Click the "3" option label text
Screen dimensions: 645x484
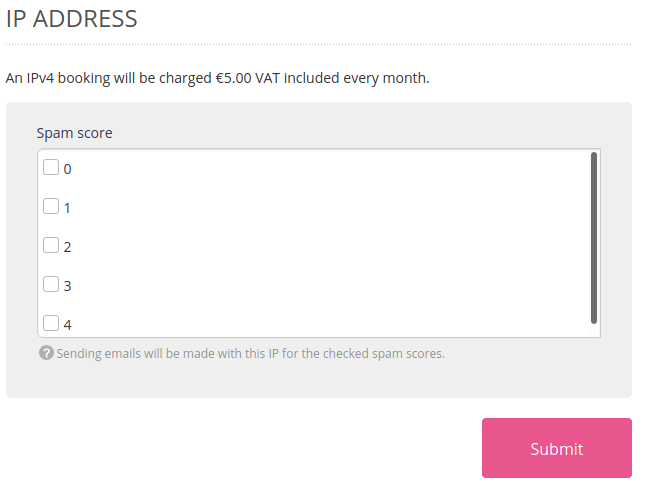tap(68, 286)
